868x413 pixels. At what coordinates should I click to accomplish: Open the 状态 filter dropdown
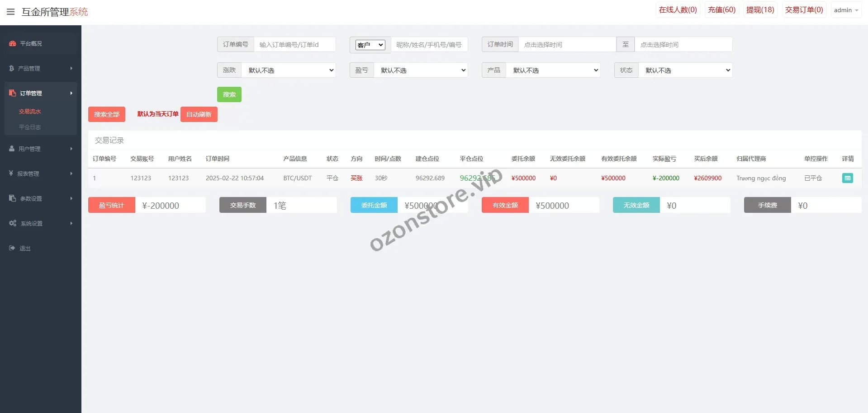pyautogui.click(x=685, y=70)
